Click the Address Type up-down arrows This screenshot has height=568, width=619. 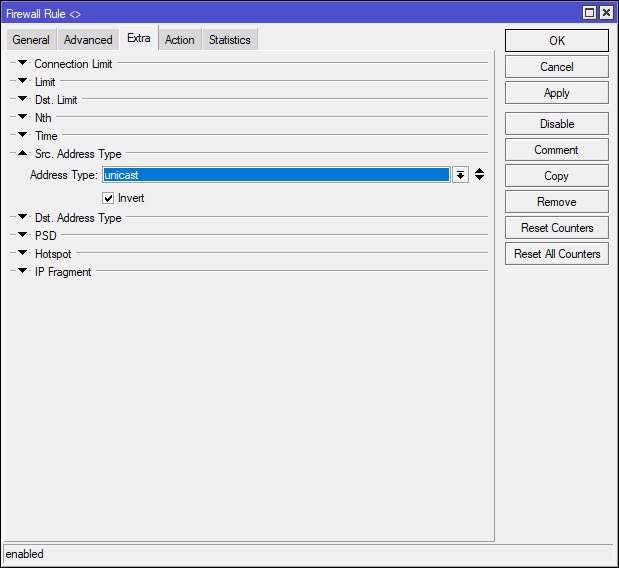click(x=479, y=174)
